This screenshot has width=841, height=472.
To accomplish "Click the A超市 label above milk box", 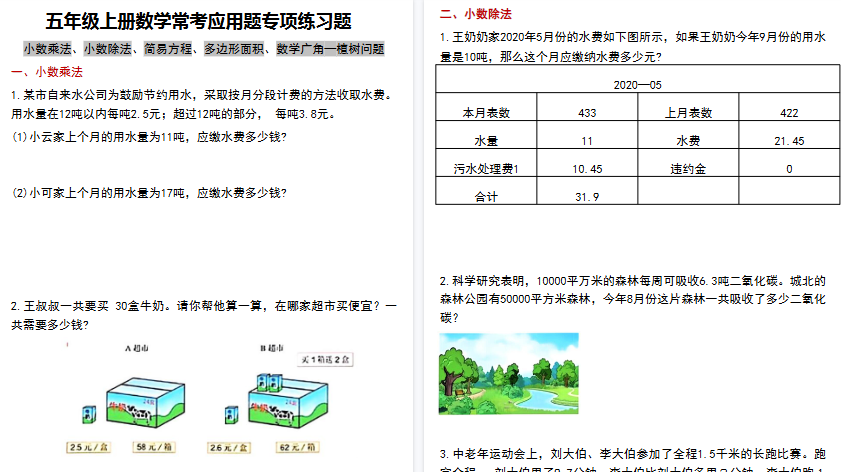I will point(137,348).
